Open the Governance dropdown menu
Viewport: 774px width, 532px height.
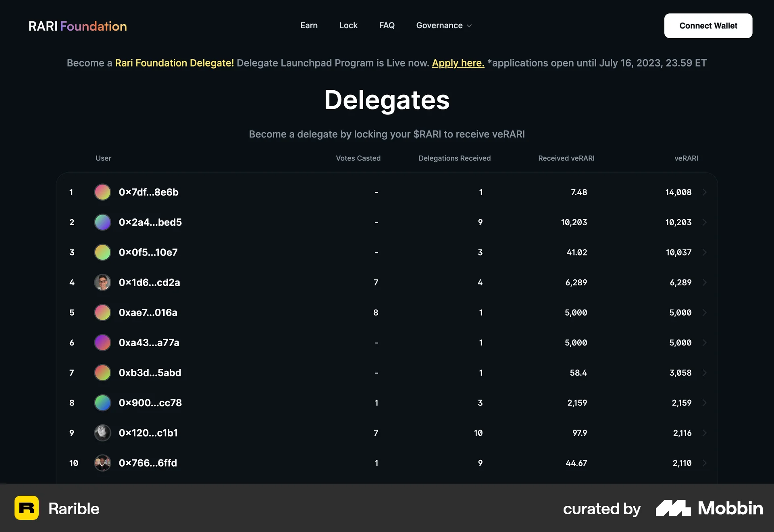pyautogui.click(x=443, y=25)
